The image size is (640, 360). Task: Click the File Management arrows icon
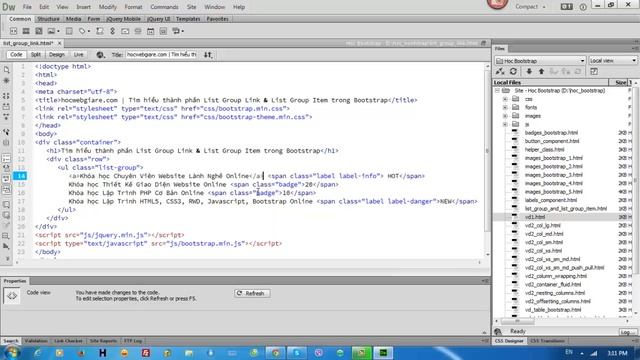coord(208,55)
